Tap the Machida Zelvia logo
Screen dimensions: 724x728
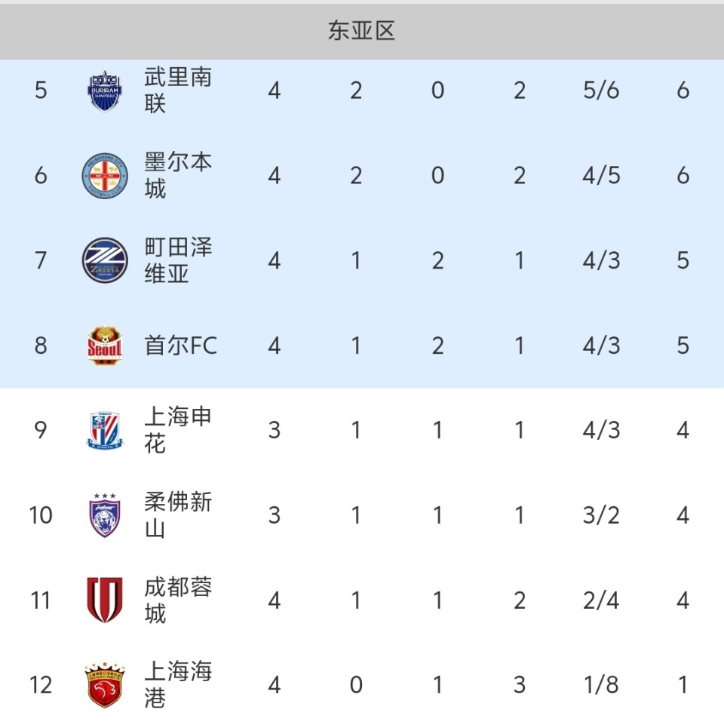pyautogui.click(x=105, y=260)
